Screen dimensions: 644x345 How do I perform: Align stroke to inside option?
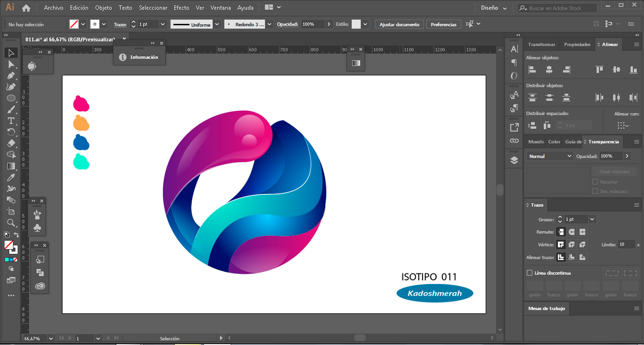(572, 257)
